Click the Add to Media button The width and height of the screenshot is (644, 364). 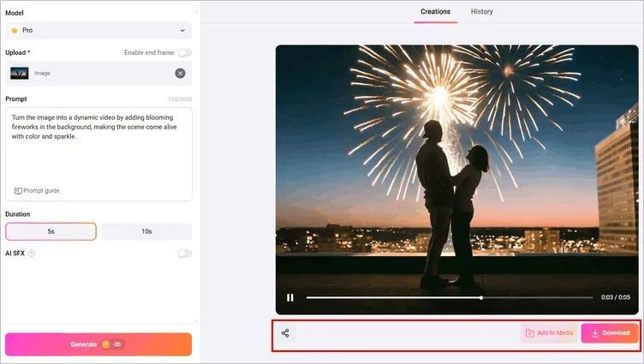[x=549, y=333]
